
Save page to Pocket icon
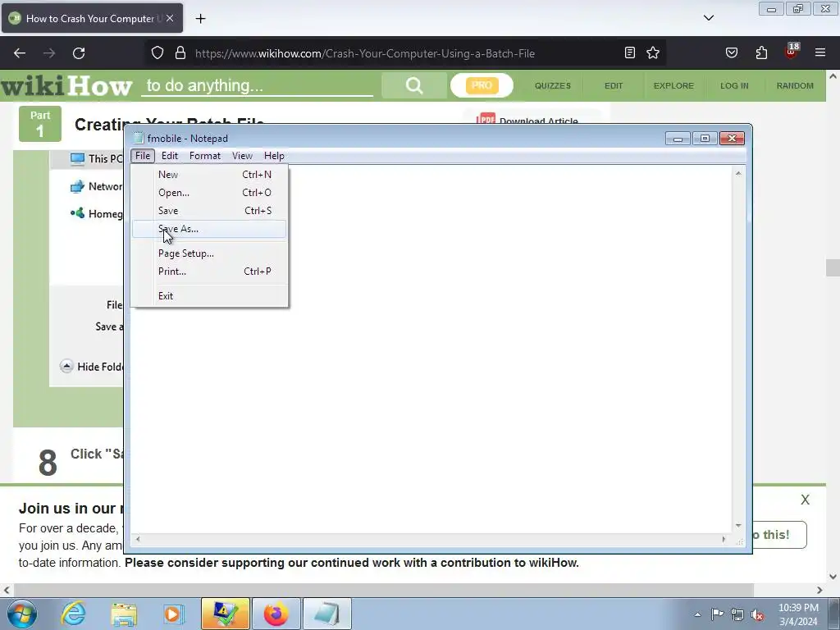pos(731,53)
